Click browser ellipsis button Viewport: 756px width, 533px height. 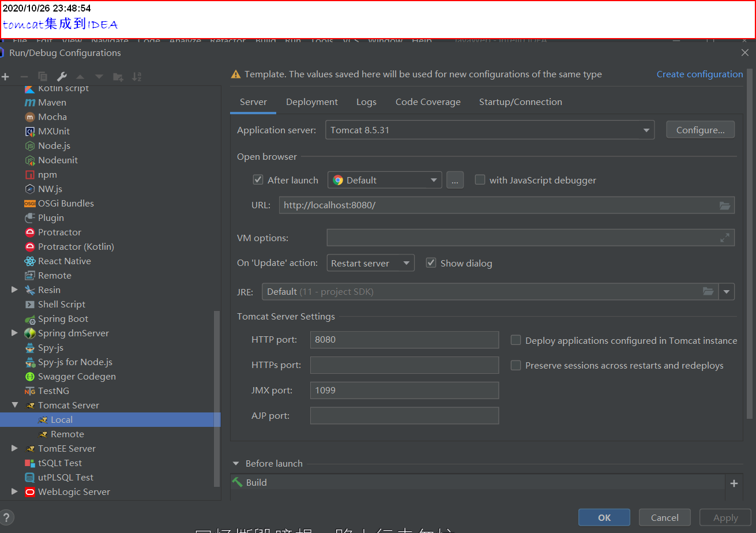[455, 180]
